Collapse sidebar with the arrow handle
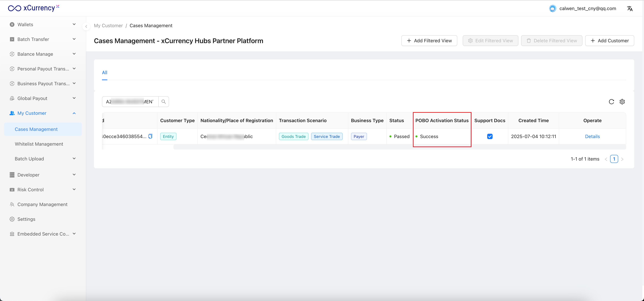The height and width of the screenshot is (301, 644). point(86,26)
